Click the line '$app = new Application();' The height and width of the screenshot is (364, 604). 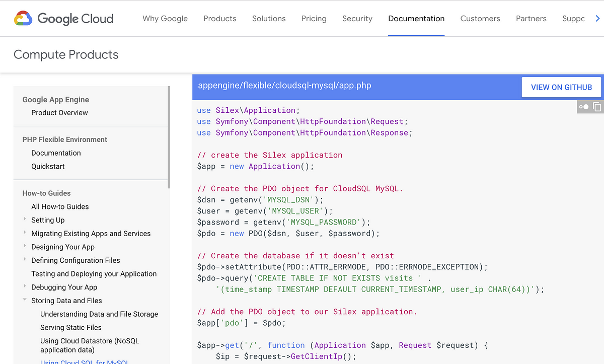coord(255,166)
